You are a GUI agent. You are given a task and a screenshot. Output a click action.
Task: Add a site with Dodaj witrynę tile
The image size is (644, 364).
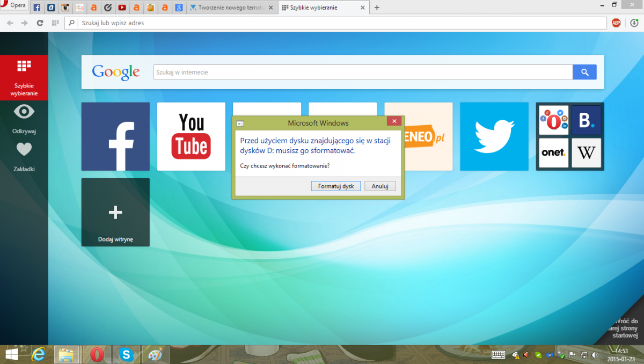[115, 213]
